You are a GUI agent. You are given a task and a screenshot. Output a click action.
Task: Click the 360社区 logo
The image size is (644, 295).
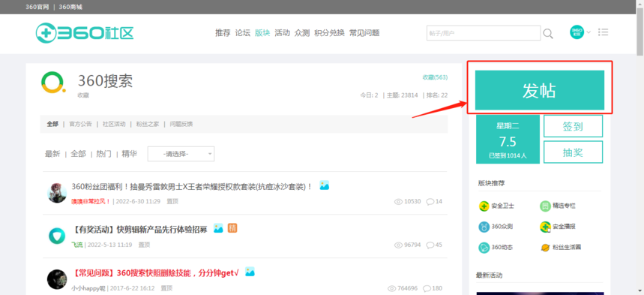point(84,33)
